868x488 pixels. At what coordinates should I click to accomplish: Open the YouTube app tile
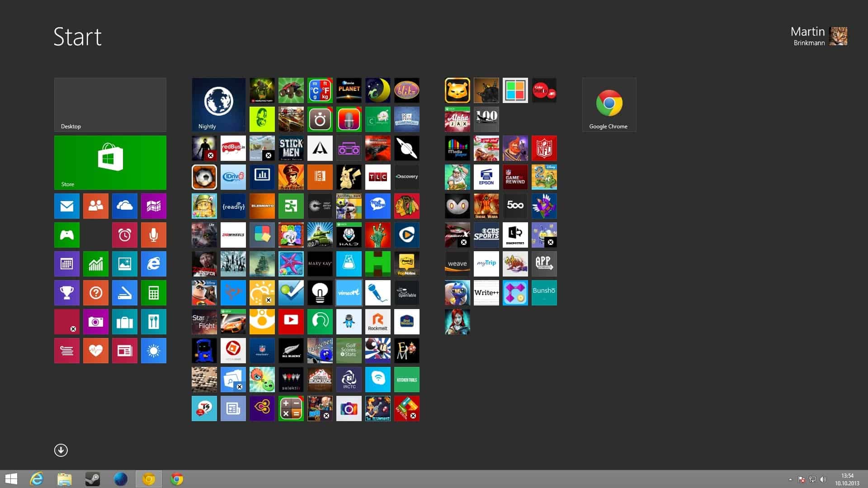290,321
